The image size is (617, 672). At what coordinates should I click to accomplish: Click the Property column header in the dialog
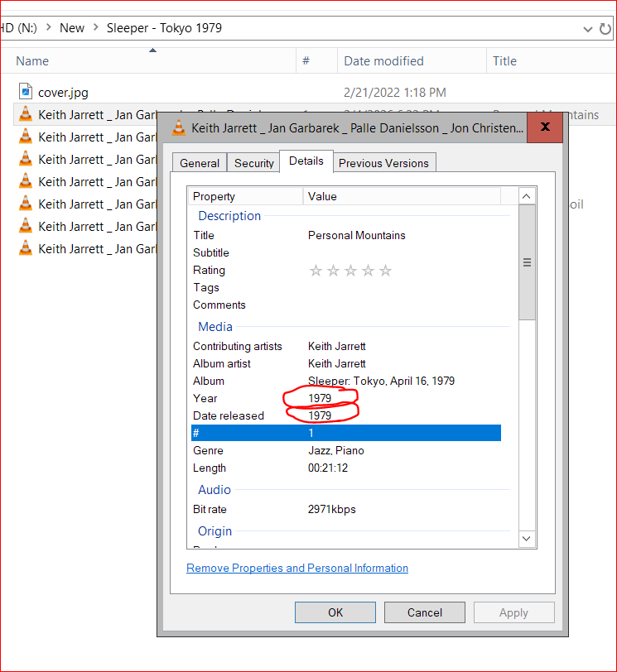[x=245, y=196]
